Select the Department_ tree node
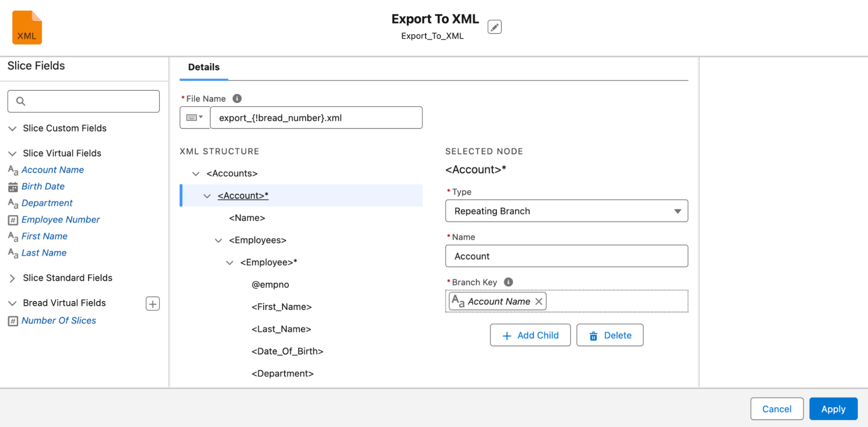 pos(282,373)
